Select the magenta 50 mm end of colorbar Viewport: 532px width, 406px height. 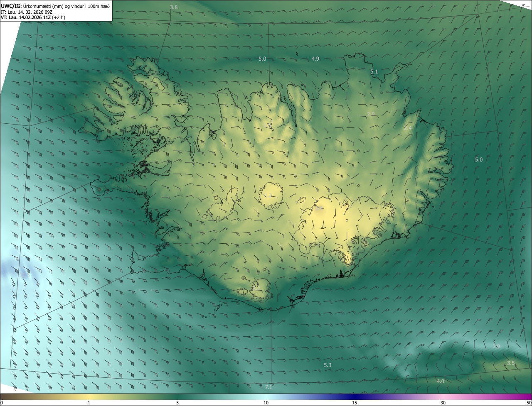[x=529, y=396]
